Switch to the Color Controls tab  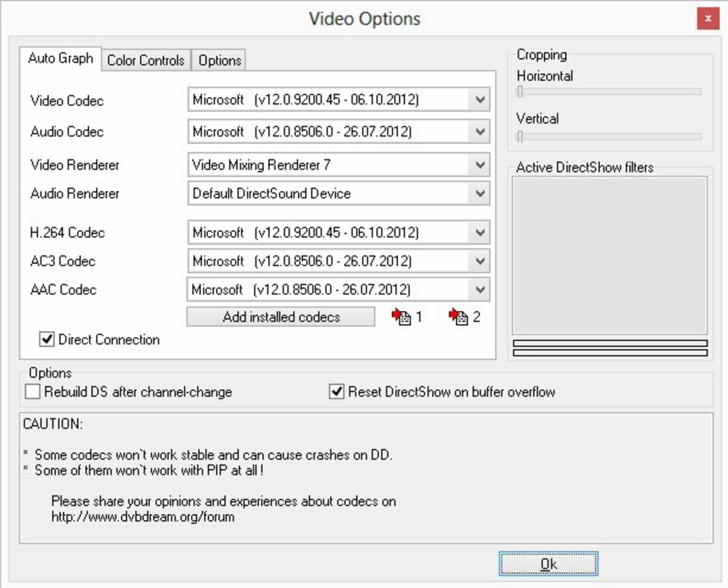146,61
